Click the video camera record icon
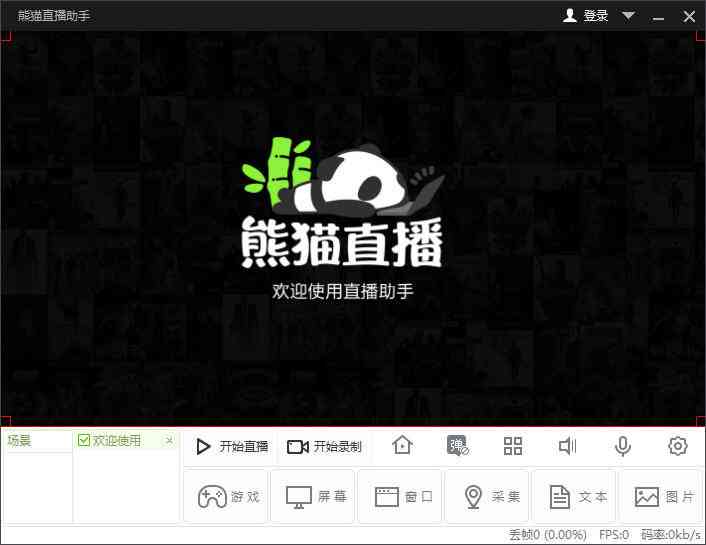The height and width of the screenshot is (545, 706). (298, 447)
